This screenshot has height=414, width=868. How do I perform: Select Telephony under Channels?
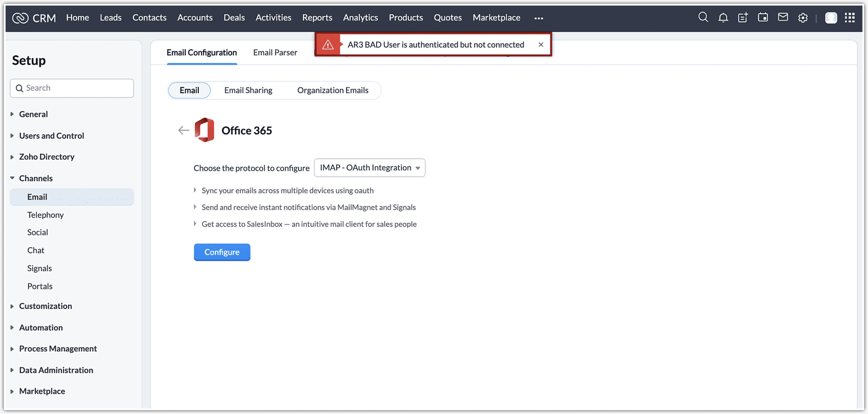pyautogui.click(x=46, y=215)
